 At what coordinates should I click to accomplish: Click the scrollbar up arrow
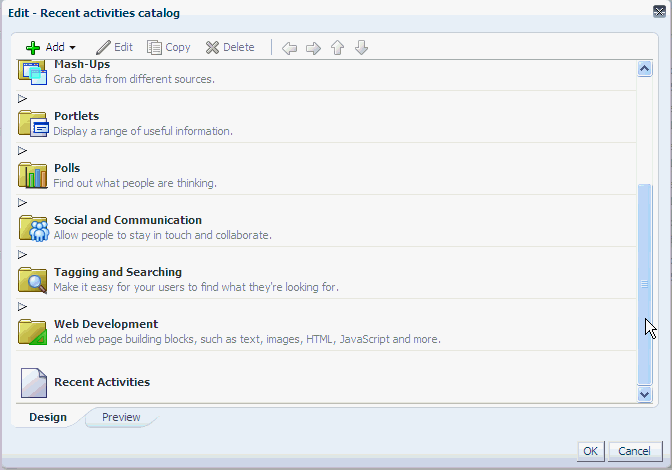[645, 69]
